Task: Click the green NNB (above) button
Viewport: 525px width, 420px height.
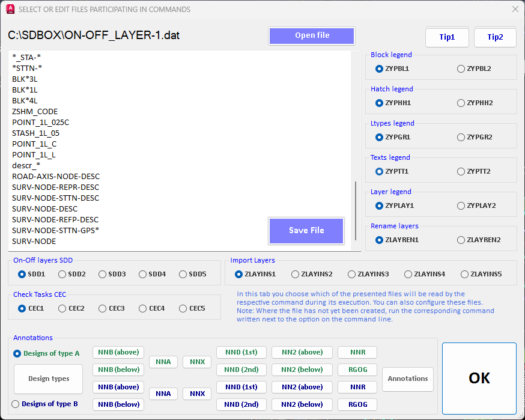Action: (118, 352)
